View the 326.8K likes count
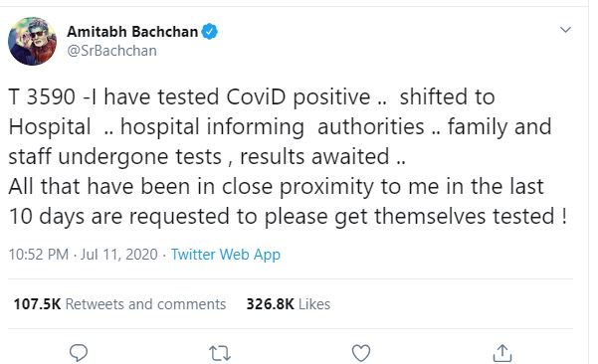This screenshot has height=364, width=598. 270,304
